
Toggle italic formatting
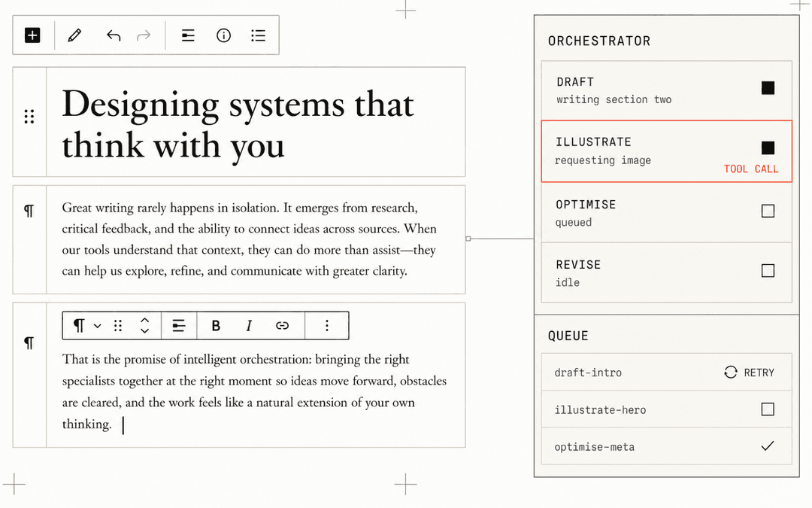(249, 326)
